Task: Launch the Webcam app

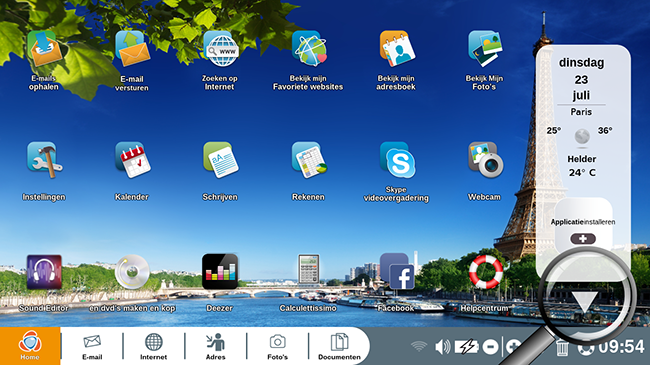Action: pos(485,160)
